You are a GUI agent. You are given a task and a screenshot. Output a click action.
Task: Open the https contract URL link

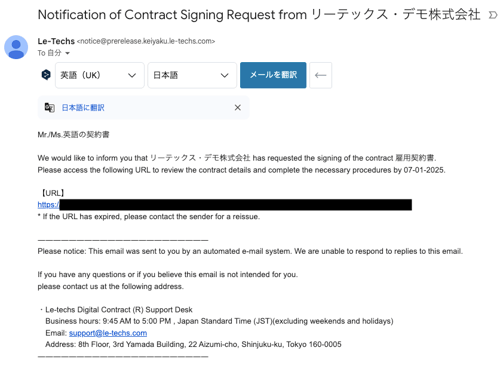[x=48, y=205]
